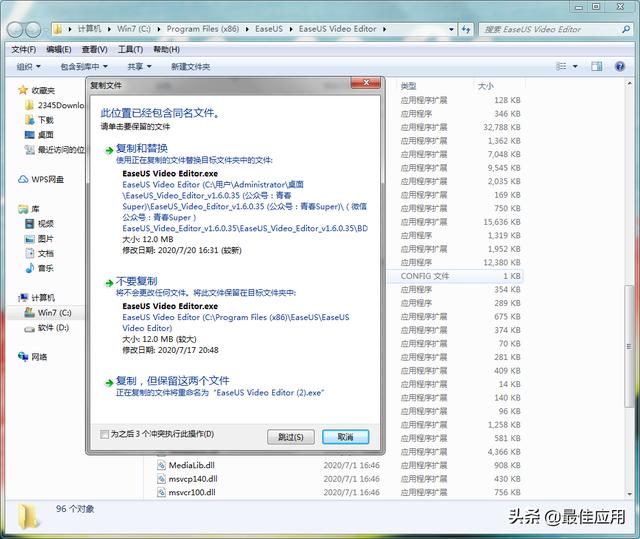This screenshot has width=640, height=539.
Task: Select the CONFIG 文件 row
Action: point(455,276)
